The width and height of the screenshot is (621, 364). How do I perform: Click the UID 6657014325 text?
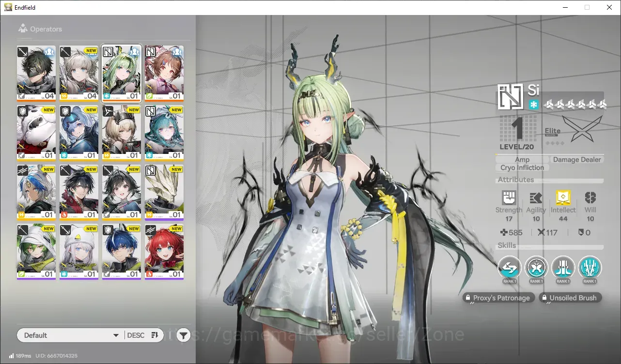[x=56, y=356]
